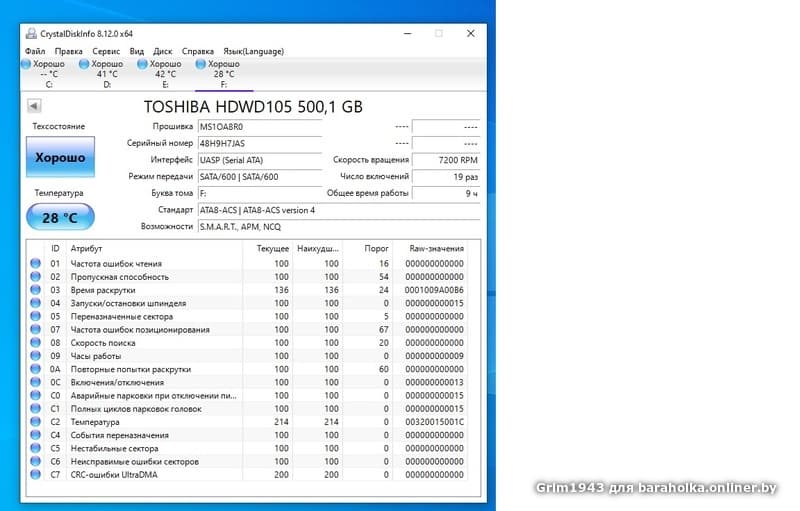Click status circle for attribute 07 row

pos(35,329)
